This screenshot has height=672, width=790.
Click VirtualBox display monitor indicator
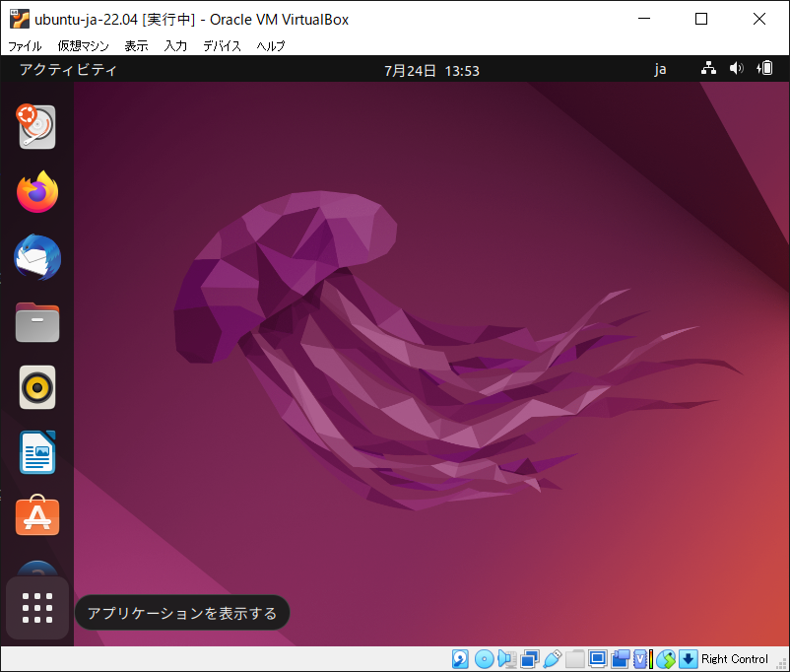(598, 659)
